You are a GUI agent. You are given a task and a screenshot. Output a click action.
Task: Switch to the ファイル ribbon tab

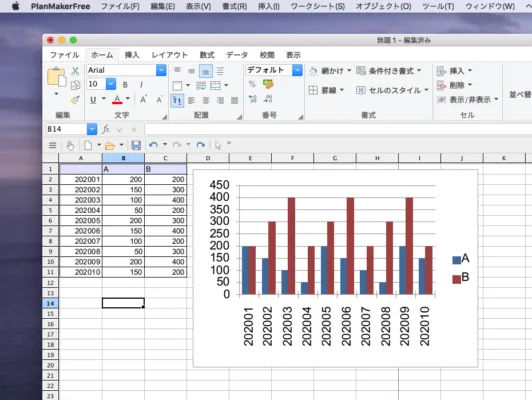tap(64, 55)
